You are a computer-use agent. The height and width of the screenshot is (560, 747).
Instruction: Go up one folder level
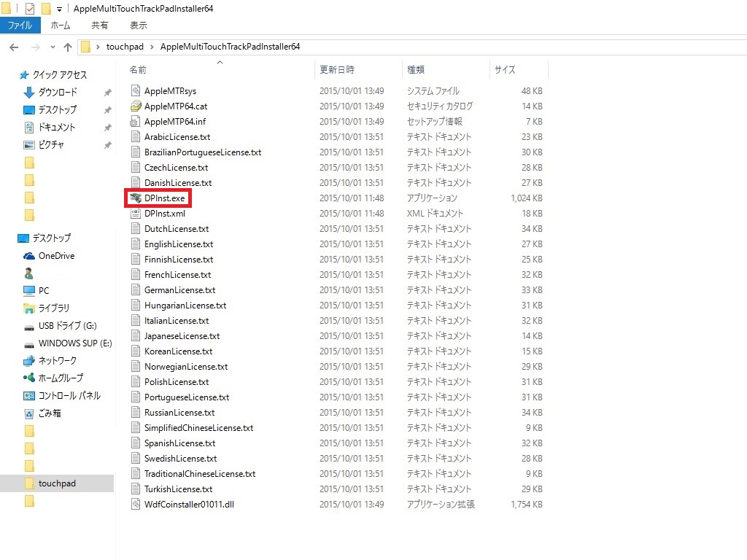click(68, 47)
